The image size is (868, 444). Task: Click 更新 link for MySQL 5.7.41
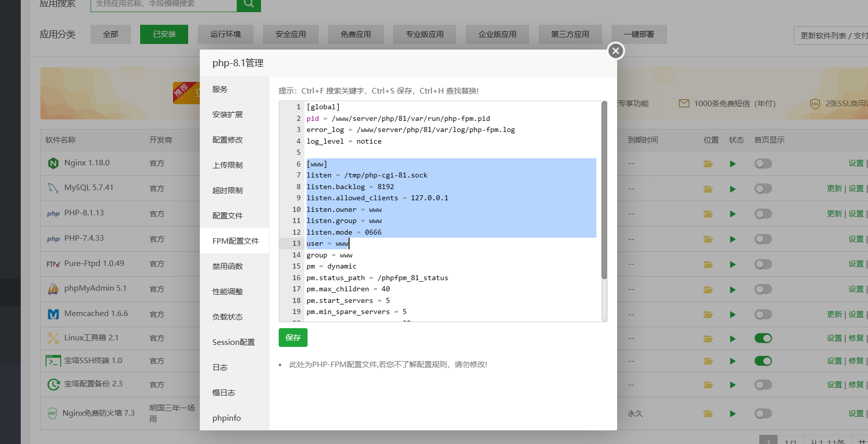[835, 189]
